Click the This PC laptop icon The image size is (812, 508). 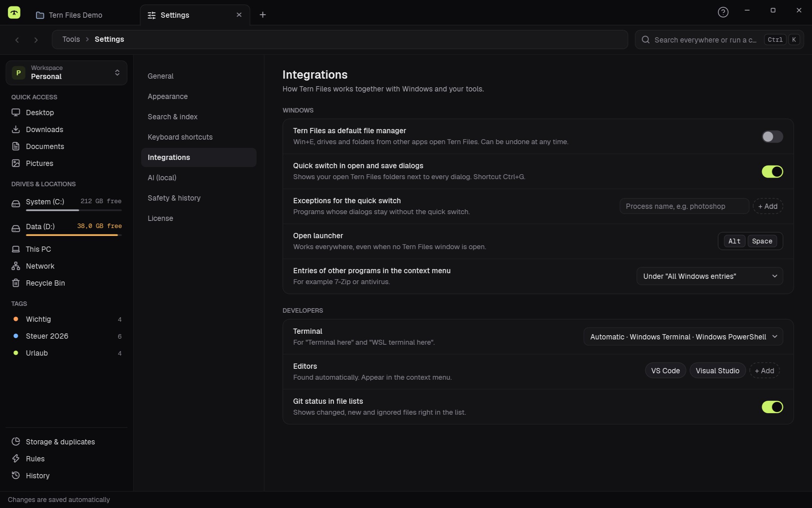(16, 249)
